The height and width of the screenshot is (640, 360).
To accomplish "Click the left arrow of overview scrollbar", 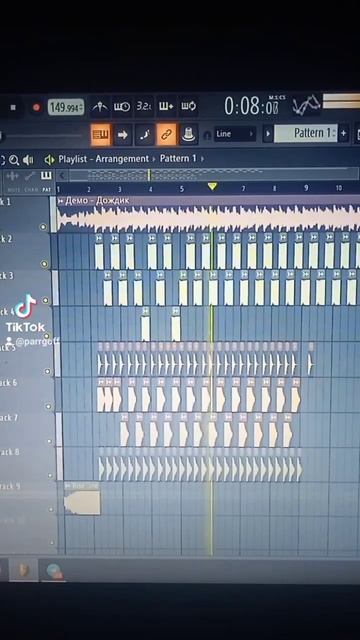I will click(62, 176).
